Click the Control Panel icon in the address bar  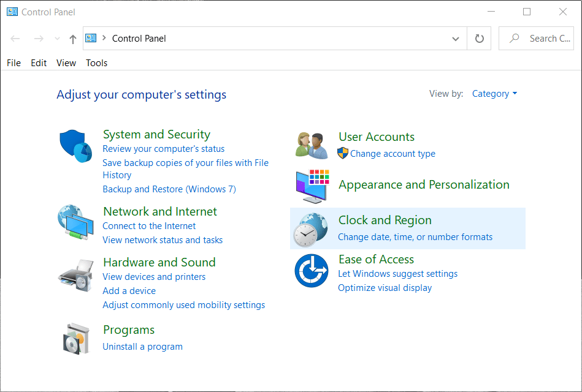[91, 38]
